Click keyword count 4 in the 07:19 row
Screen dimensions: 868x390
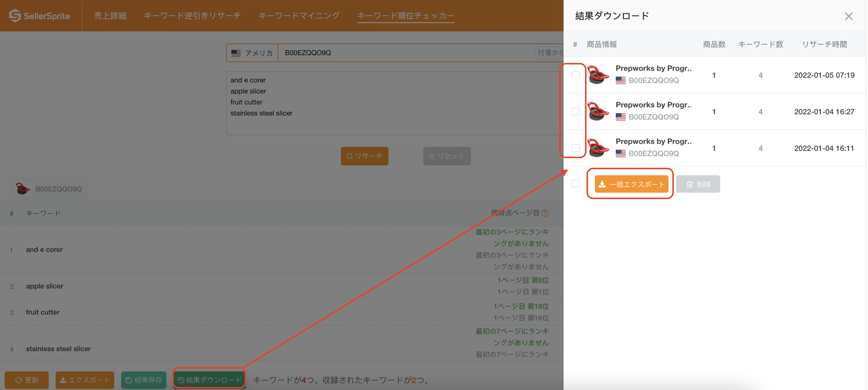coord(760,75)
